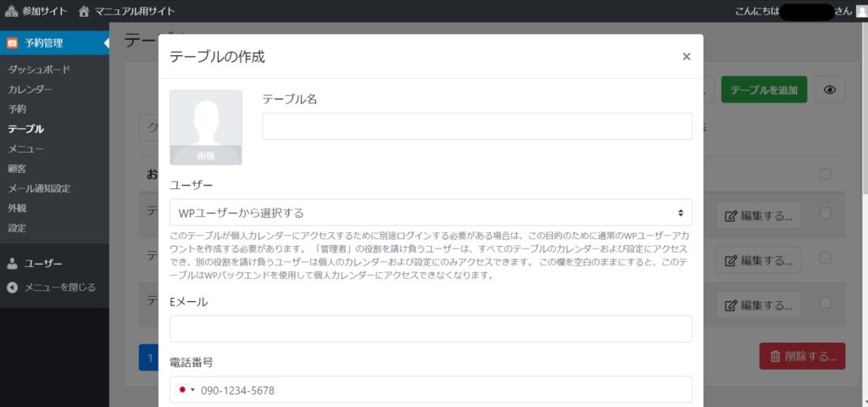Screen dimensions: 868x407
Task: Open メール通知設定 in the sidebar
Action: [39, 188]
